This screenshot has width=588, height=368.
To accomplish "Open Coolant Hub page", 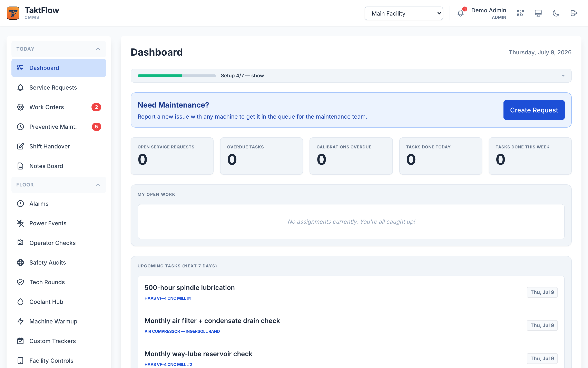I will point(59,302).
